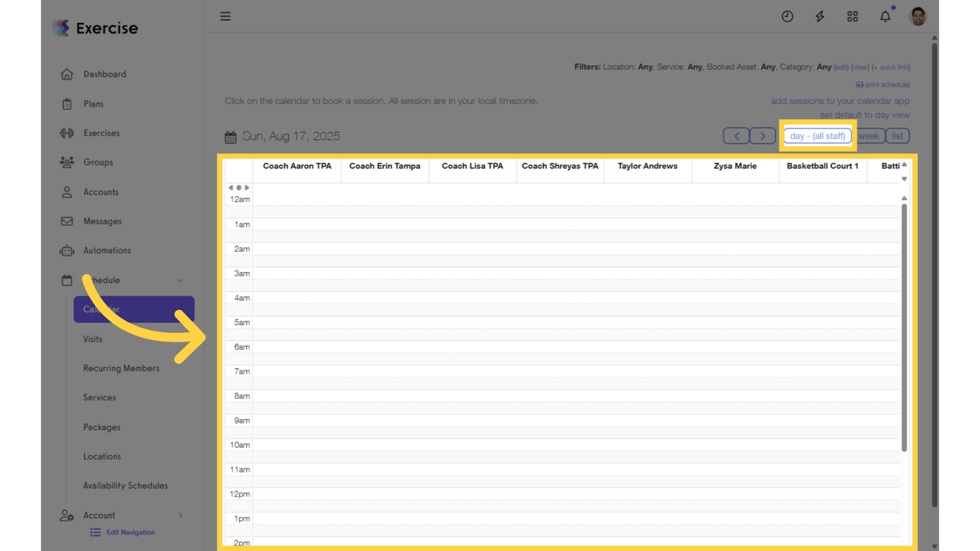Switch to list view
The width and height of the screenshot is (980, 551).
point(897,136)
